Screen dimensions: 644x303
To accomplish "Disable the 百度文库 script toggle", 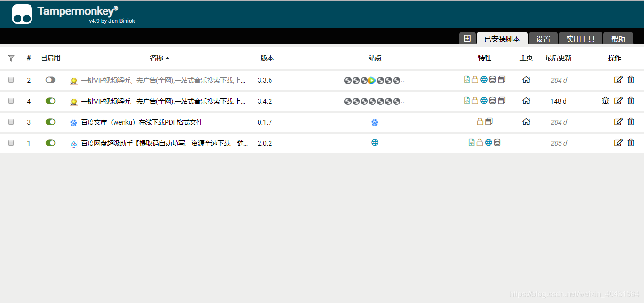I will (51, 122).
